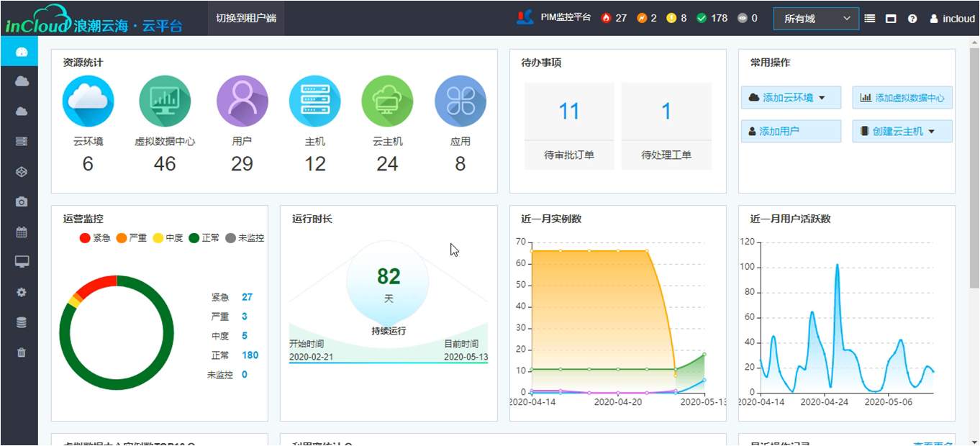980x446 pixels.
Task: Switch to user side via 切换到用户端
Action: (246, 18)
